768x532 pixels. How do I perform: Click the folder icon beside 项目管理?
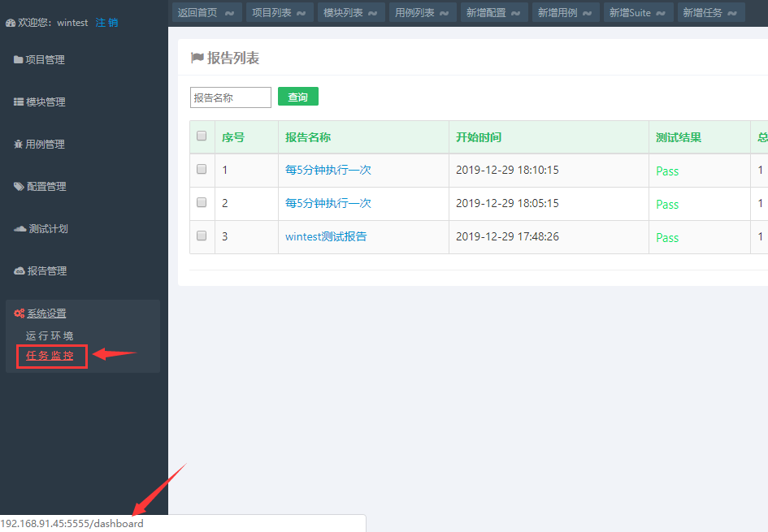point(18,60)
